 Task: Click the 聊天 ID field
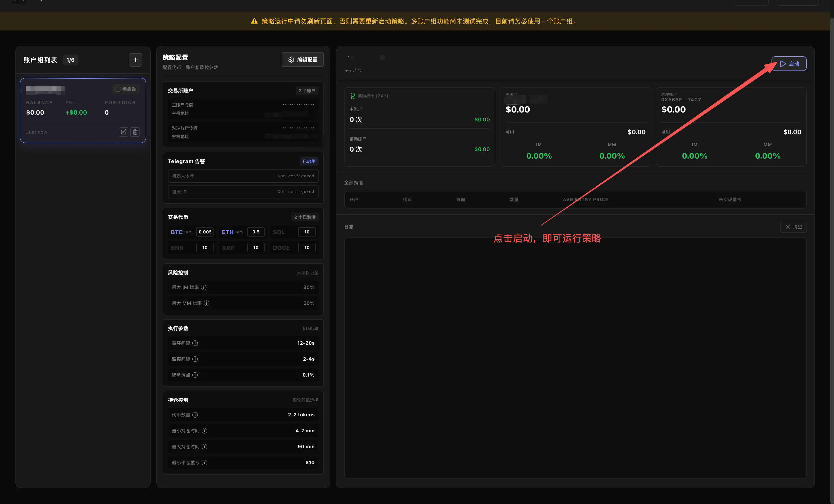pyautogui.click(x=243, y=192)
